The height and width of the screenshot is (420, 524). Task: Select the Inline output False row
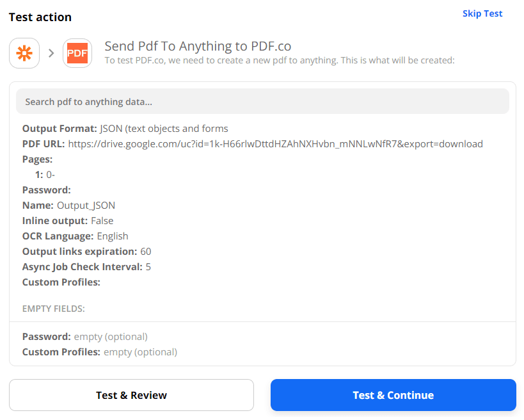(x=68, y=220)
